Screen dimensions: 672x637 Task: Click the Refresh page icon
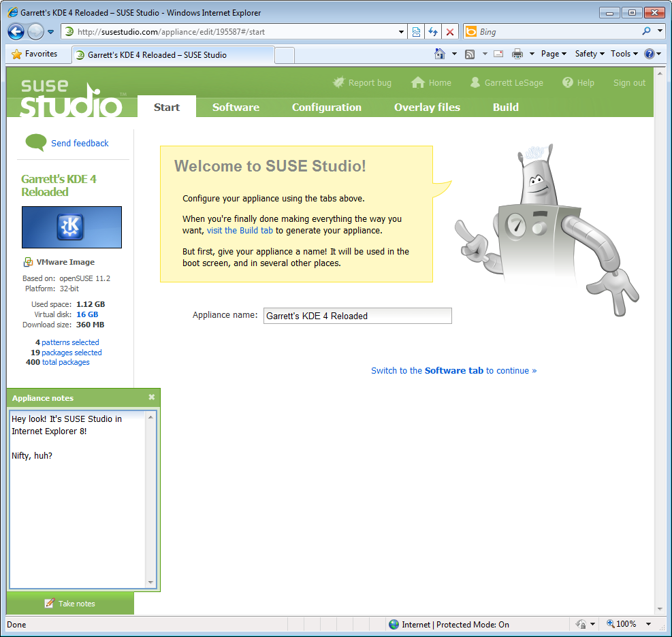(x=433, y=32)
